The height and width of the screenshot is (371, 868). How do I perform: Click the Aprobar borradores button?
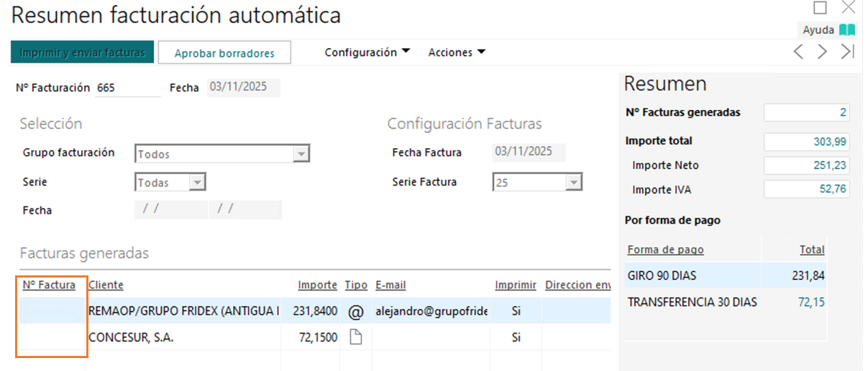click(224, 53)
